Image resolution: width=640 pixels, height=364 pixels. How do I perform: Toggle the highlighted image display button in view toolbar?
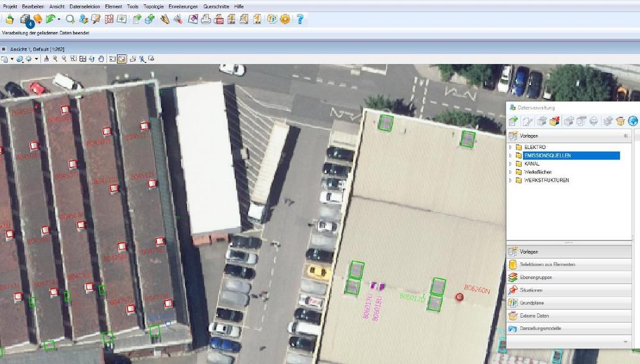coord(122,59)
